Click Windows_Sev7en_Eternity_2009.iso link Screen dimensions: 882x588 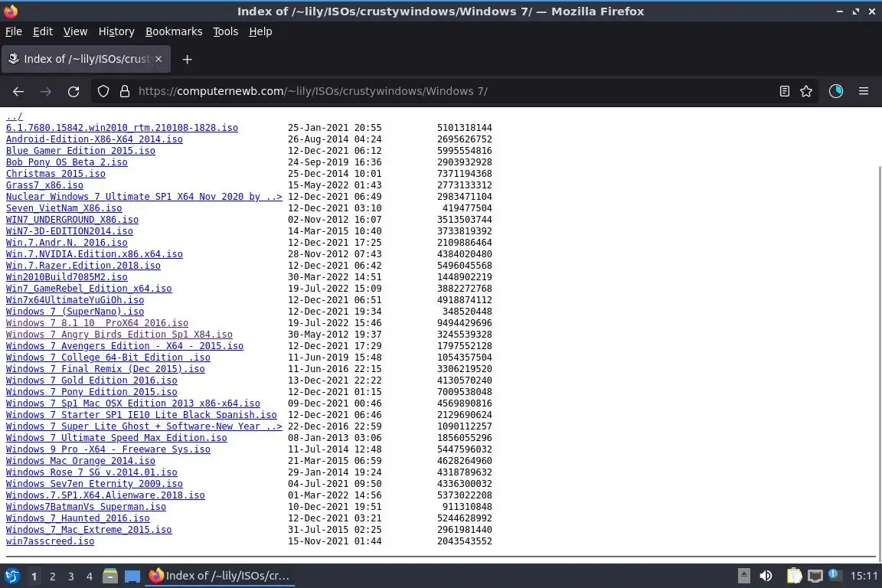pos(94,483)
